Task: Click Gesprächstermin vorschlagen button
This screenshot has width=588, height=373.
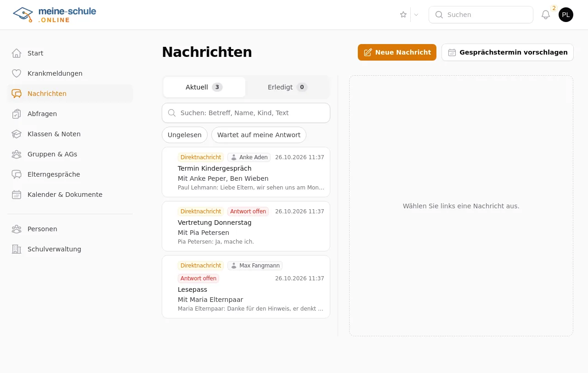Action: pos(508,52)
